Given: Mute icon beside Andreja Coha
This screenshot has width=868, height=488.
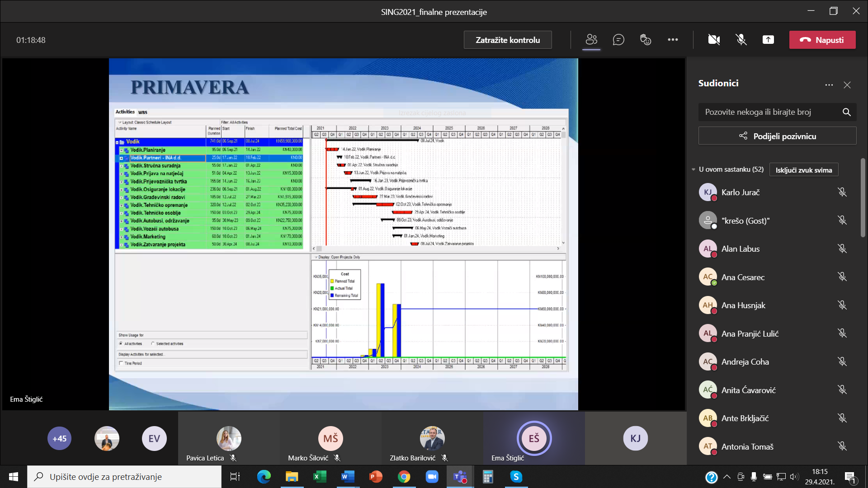Looking at the screenshot, I should [842, 361].
